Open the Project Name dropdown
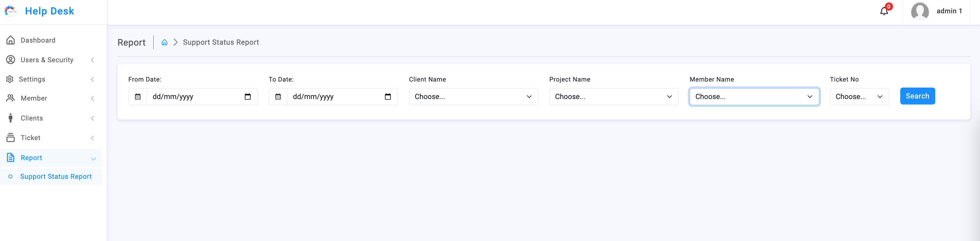980x241 pixels. (x=614, y=97)
